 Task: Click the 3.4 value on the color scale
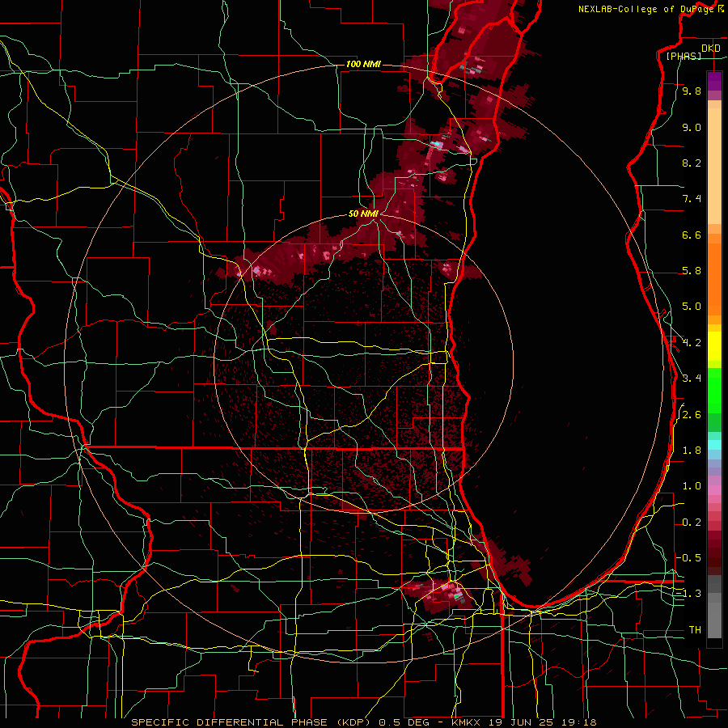[x=692, y=379]
